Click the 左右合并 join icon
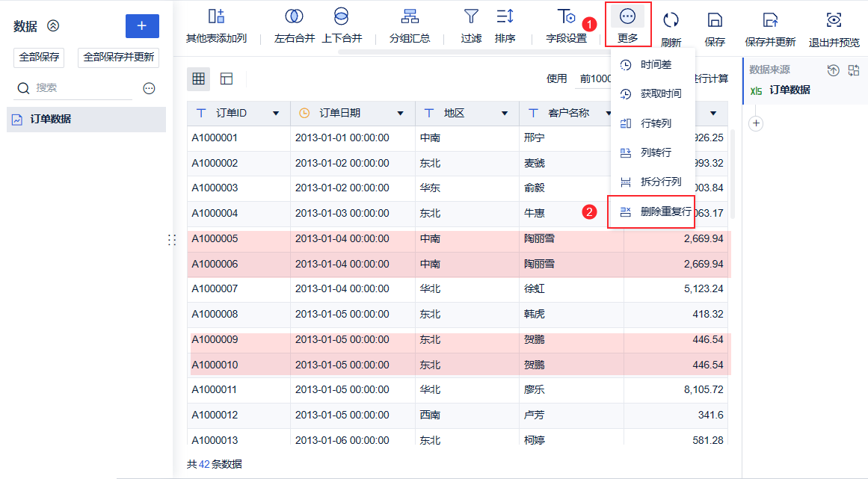 tap(294, 16)
